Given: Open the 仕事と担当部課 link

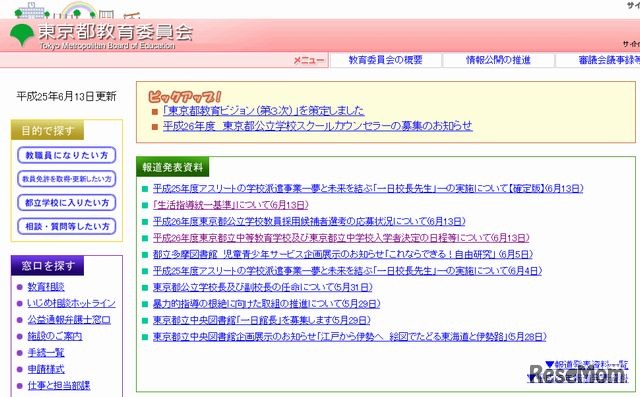Looking at the screenshot, I should (59, 385).
